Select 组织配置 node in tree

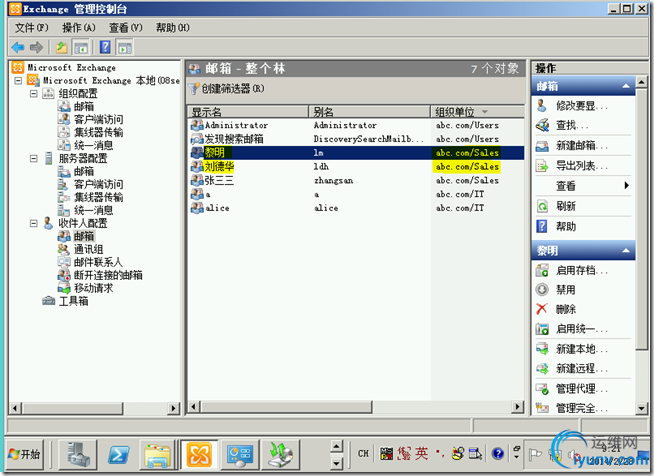[78, 93]
